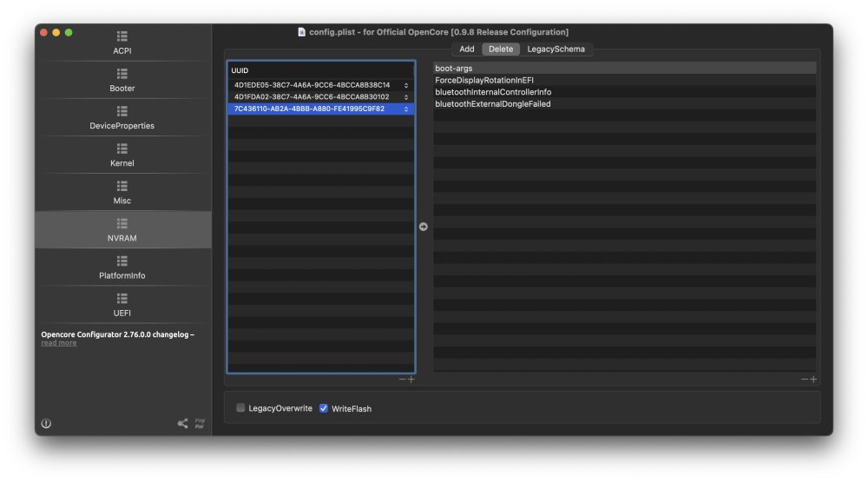Minimize window with the yellow button
Image resolution: width=868 pixels, height=482 pixels.
[56, 33]
